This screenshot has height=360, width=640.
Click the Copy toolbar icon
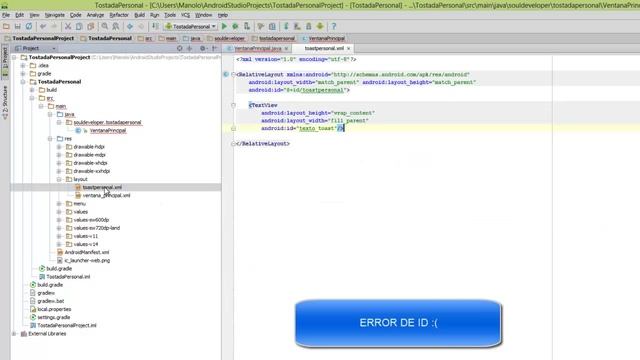(79, 27)
